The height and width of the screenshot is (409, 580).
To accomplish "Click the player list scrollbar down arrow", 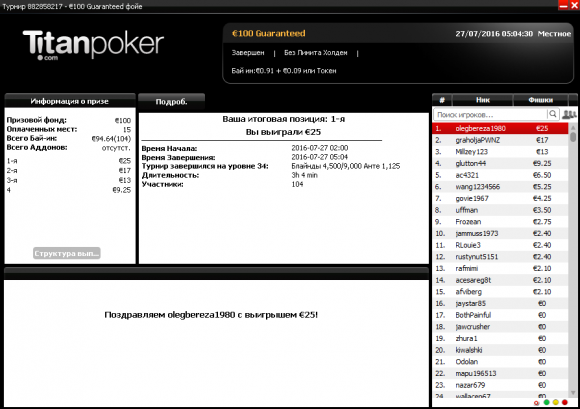I will [573, 393].
